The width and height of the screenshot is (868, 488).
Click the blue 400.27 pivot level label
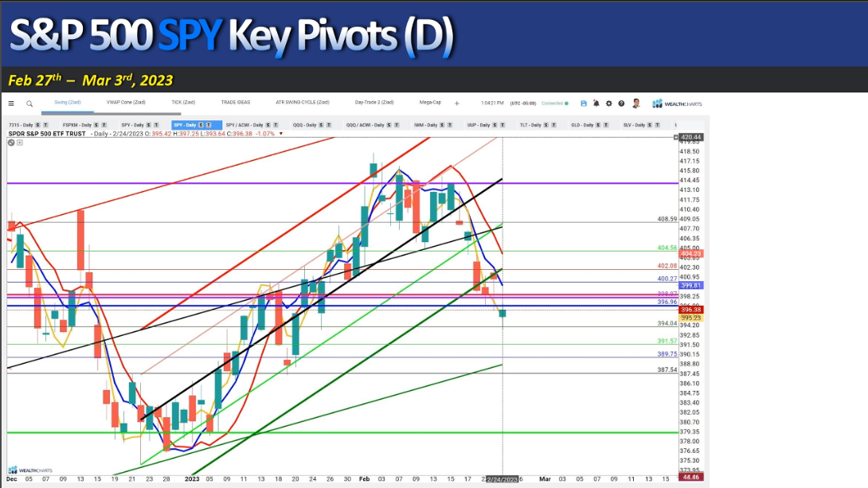point(667,279)
